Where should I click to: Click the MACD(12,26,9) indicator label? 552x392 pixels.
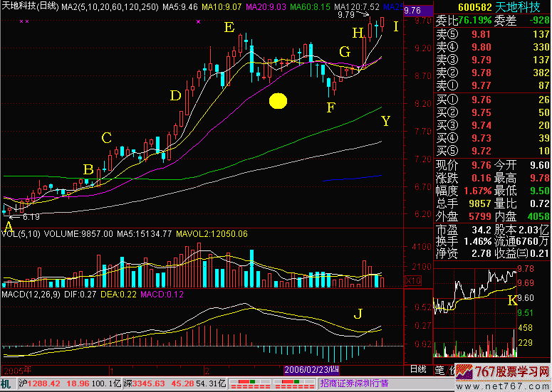click(x=29, y=293)
